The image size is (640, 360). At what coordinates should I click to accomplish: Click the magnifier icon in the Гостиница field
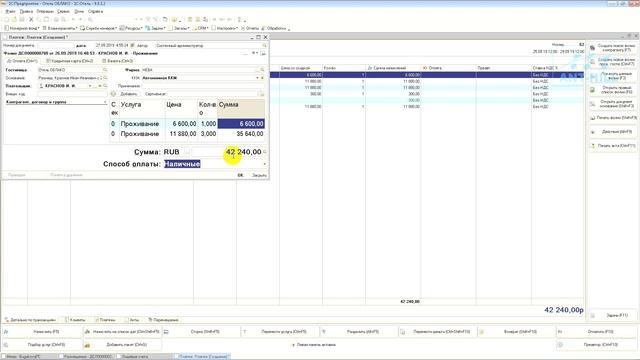click(105, 70)
